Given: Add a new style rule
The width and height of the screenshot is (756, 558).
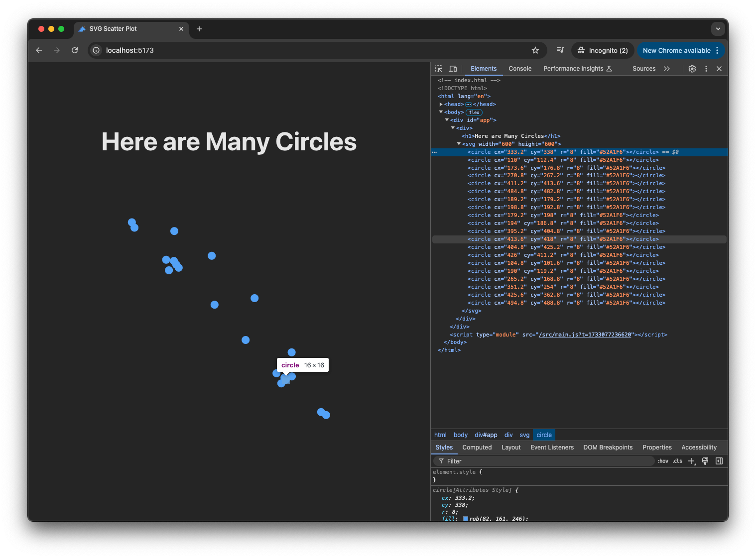Looking at the screenshot, I should [x=691, y=461].
